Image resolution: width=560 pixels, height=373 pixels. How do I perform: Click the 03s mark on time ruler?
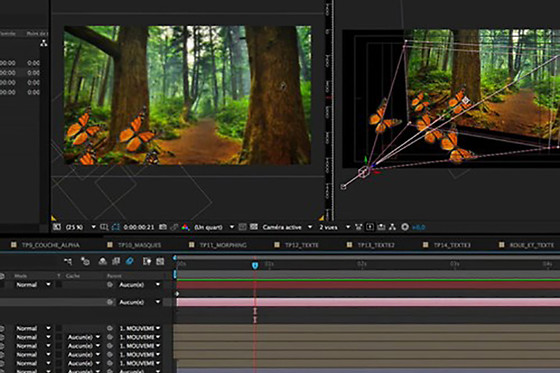pos(454,264)
